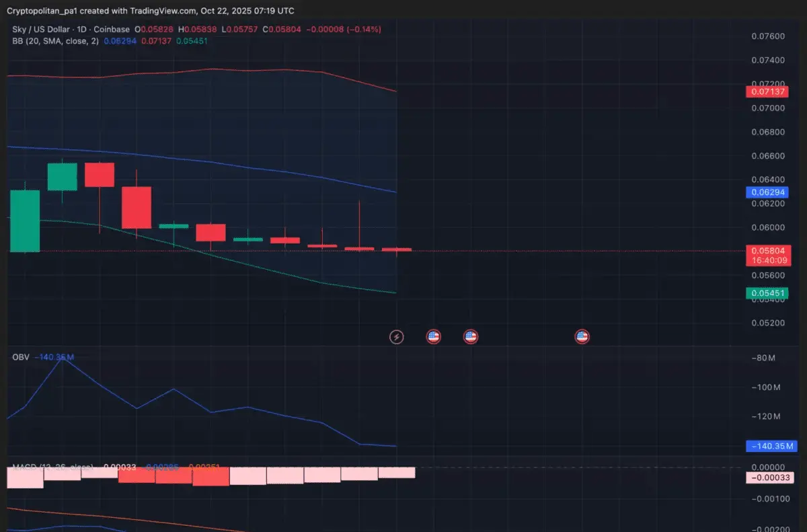Click the OBV indicator legend label

(x=21, y=357)
